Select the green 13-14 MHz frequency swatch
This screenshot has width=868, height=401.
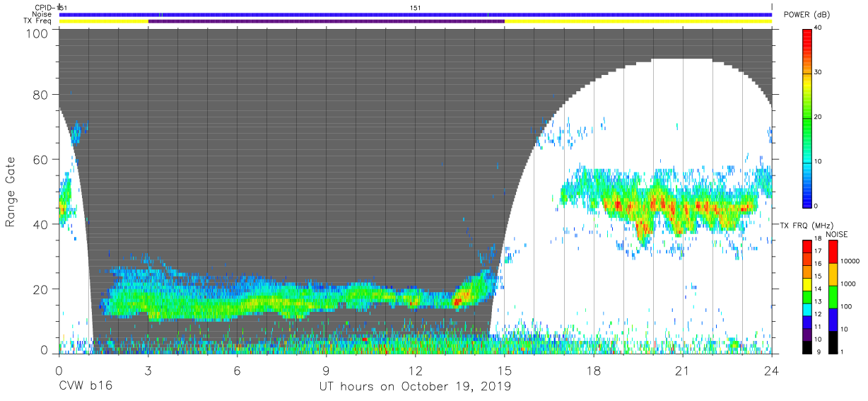[x=807, y=297]
